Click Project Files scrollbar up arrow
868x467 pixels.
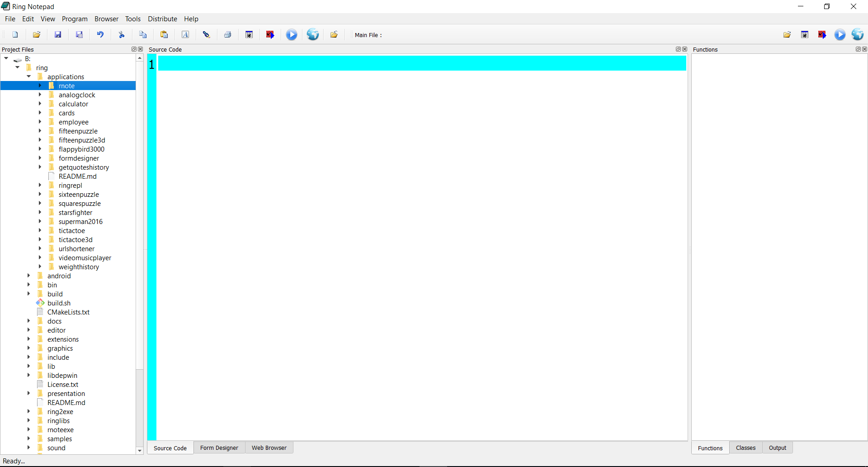140,58
